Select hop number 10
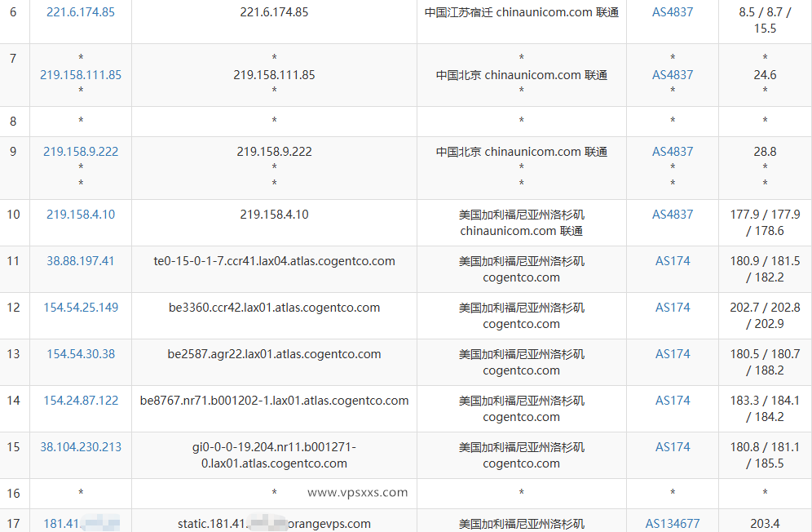Image resolution: width=812 pixels, height=532 pixels. (13, 214)
